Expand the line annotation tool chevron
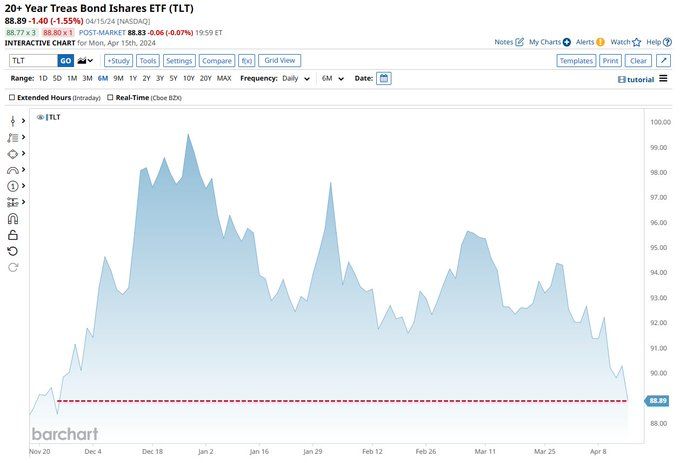Viewport: 680px width, 463px height. tap(23, 137)
